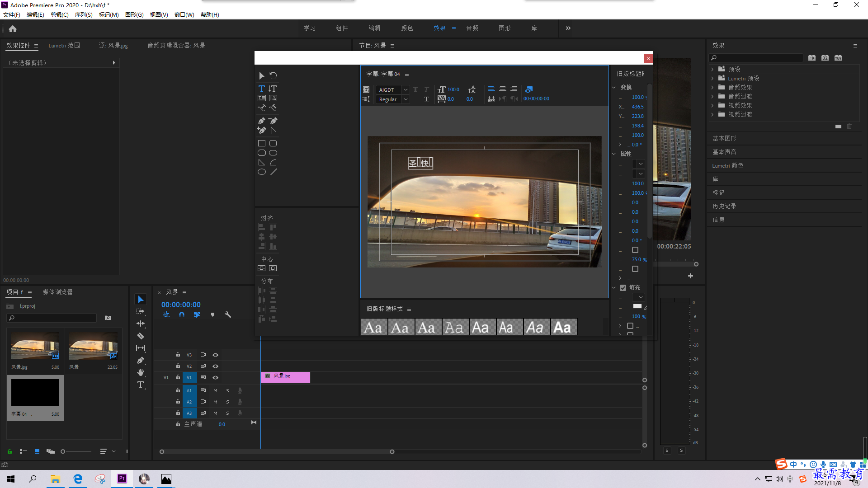Pick the title designer Selection arrow tool
The image size is (868, 488).
coord(262,75)
